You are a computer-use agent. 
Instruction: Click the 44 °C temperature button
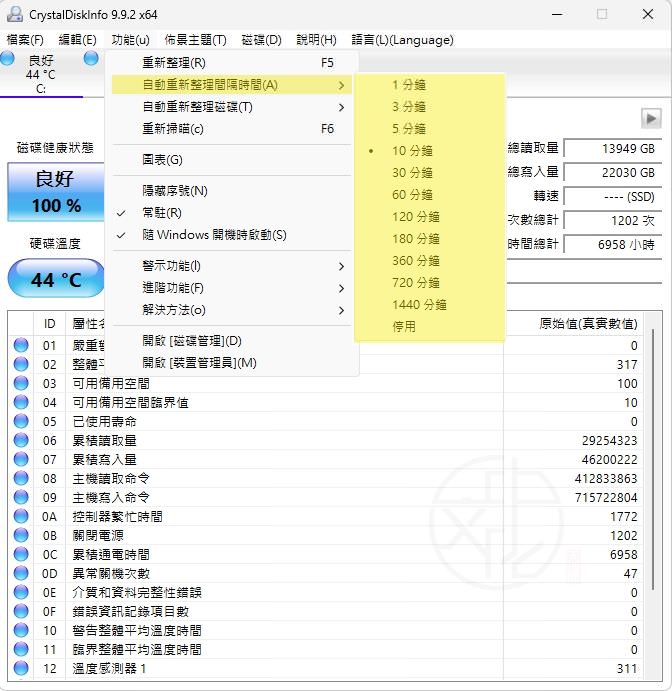(56, 279)
